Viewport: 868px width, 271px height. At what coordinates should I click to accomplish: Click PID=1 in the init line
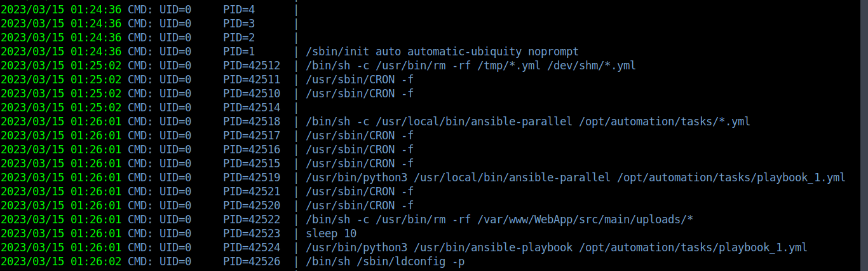239,52
